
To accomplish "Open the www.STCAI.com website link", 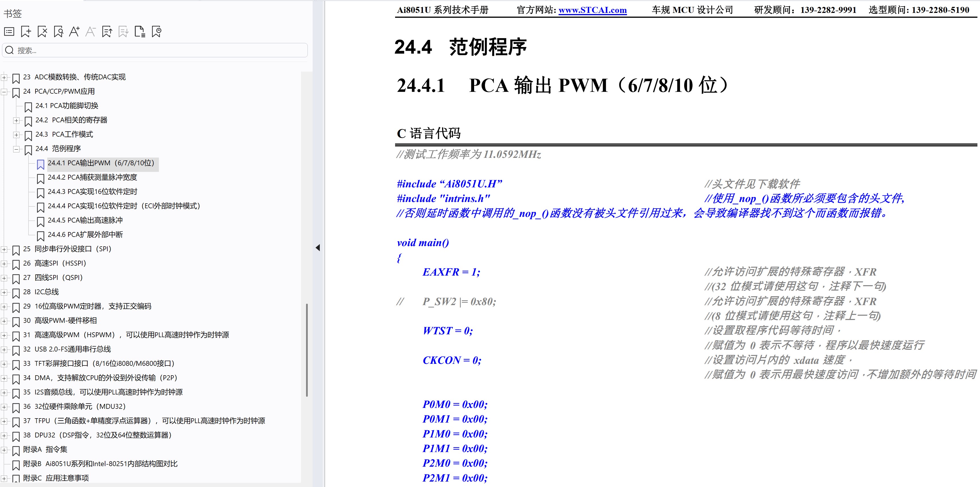I will click(x=592, y=10).
